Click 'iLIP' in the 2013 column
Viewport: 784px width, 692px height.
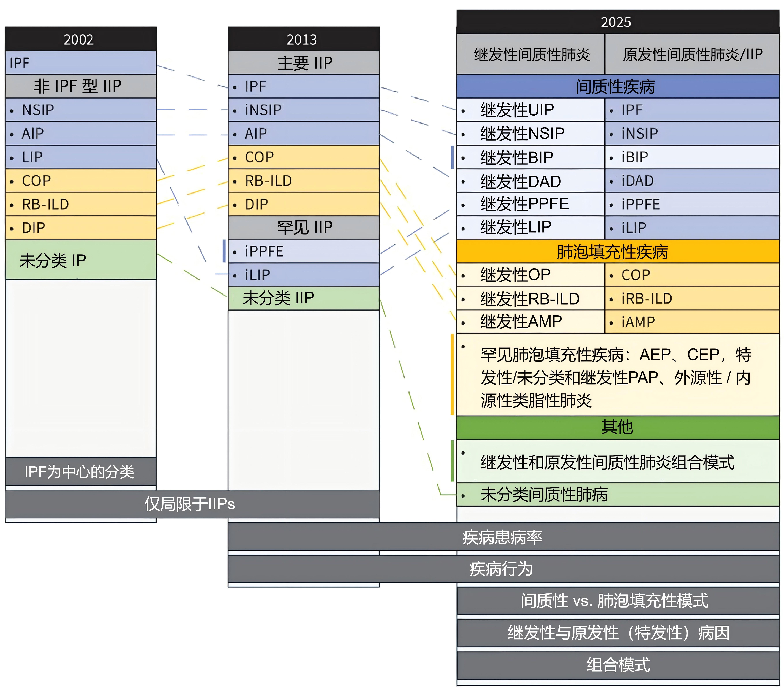point(304,275)
